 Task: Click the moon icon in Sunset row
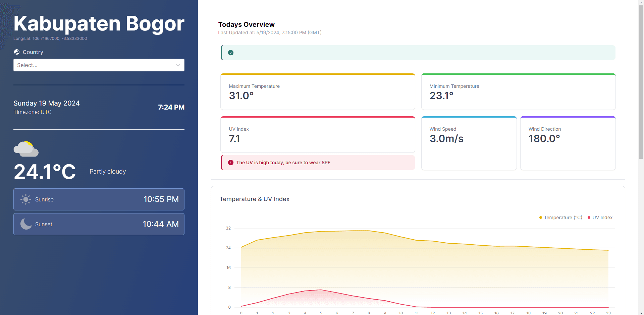(26, 224)
